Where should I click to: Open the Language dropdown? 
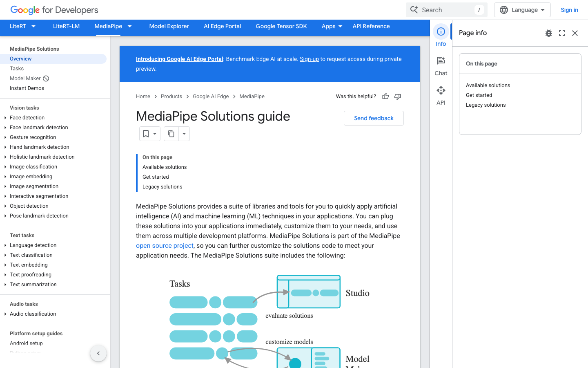point(522,10)
